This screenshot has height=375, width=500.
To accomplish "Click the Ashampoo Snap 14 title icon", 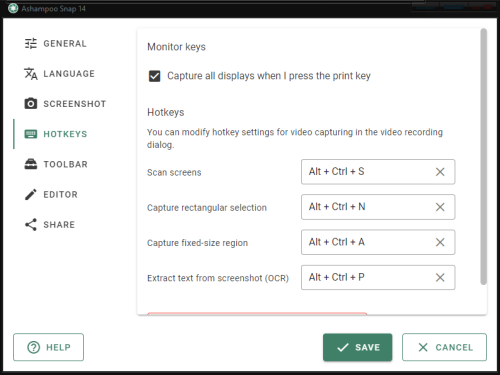I will (x=13, y=8).
